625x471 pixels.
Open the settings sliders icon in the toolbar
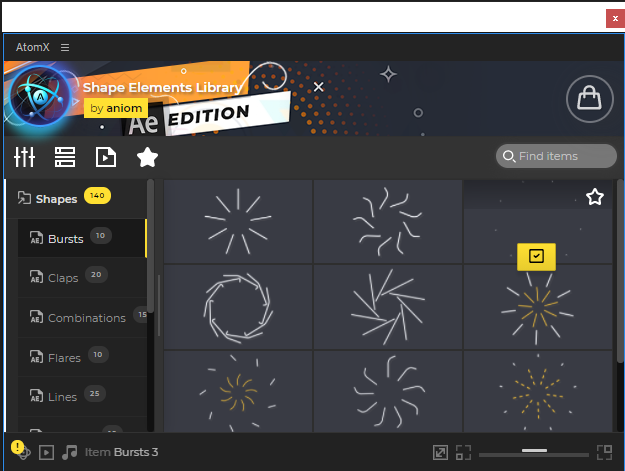click(x=24, y=157)
